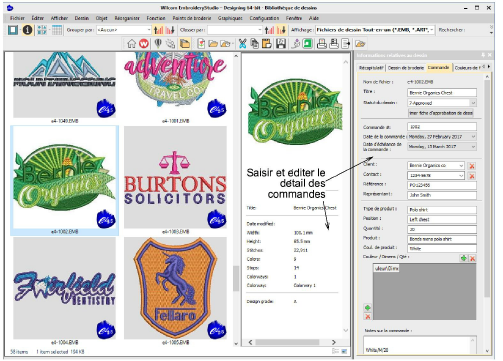Expand the Contact dropdown
The height and width of the screenshot is (361, 503).
coord(461,175)
